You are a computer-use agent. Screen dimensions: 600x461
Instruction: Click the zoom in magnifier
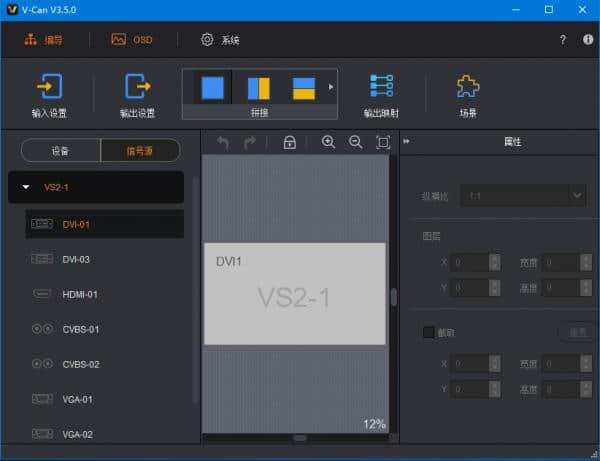click(x=328, y=143)
